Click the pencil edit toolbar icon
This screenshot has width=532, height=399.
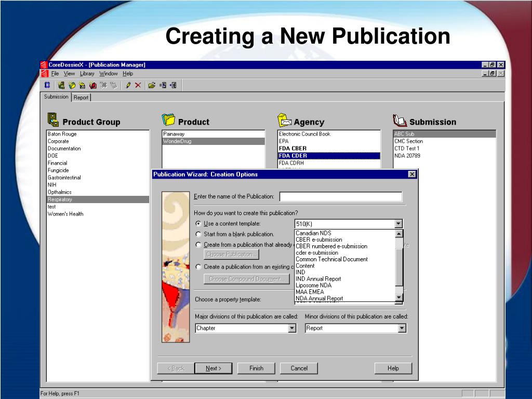128,85
